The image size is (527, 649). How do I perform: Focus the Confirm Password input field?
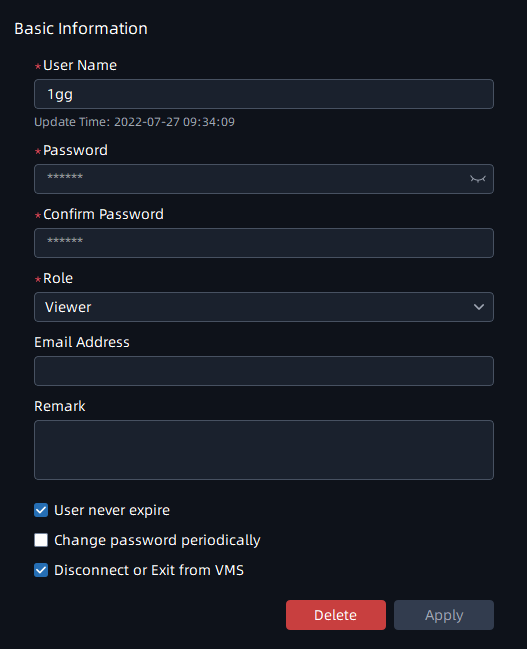point(264,243)
